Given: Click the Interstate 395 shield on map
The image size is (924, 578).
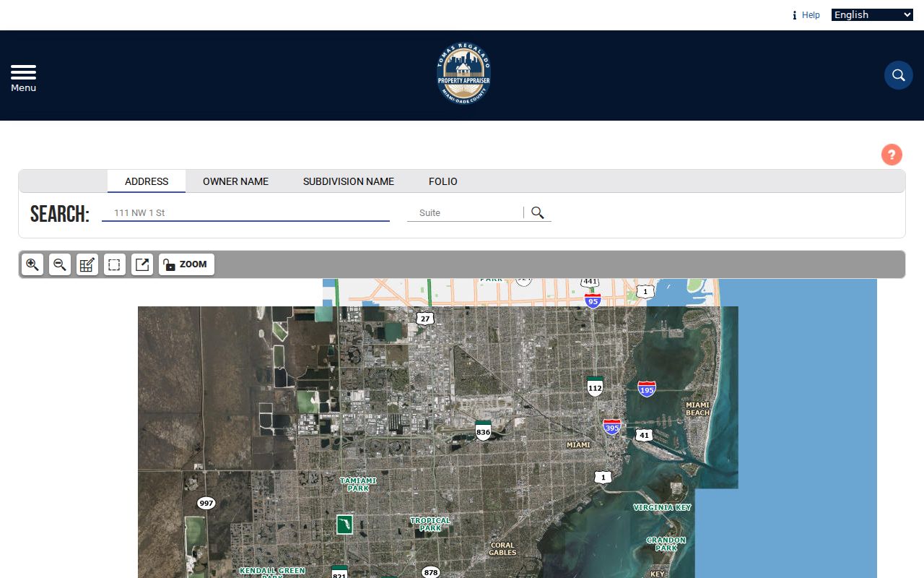Looking at the screenshot, I should point(612,426).
